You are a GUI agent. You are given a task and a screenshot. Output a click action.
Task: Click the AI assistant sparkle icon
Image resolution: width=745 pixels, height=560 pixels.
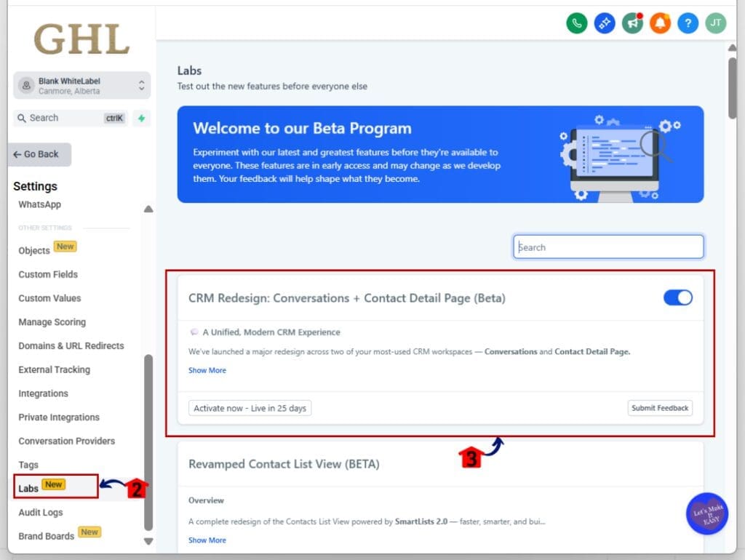[x=604, y=23]
